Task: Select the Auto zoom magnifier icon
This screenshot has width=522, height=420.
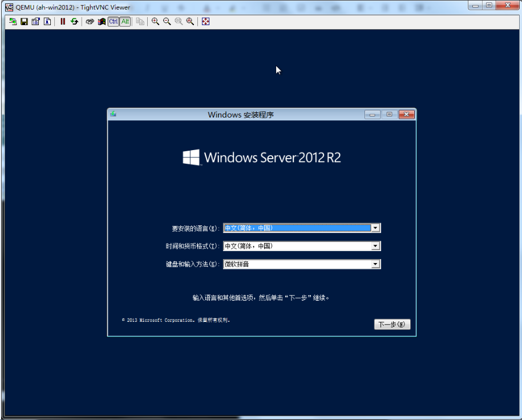Action: [190, 22]
